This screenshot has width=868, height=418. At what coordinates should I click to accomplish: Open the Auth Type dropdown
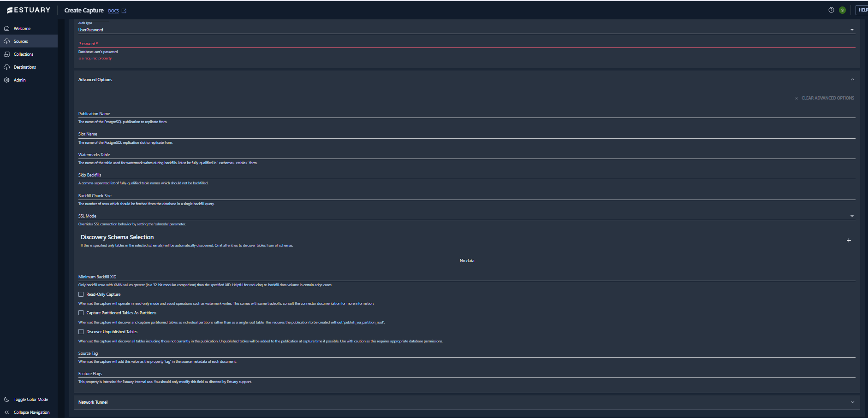tap(852, 29)
